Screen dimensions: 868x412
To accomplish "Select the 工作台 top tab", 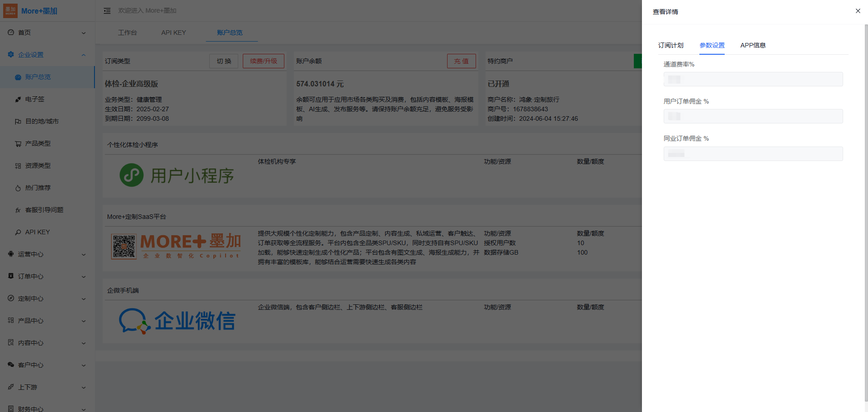I will [127, 33].
